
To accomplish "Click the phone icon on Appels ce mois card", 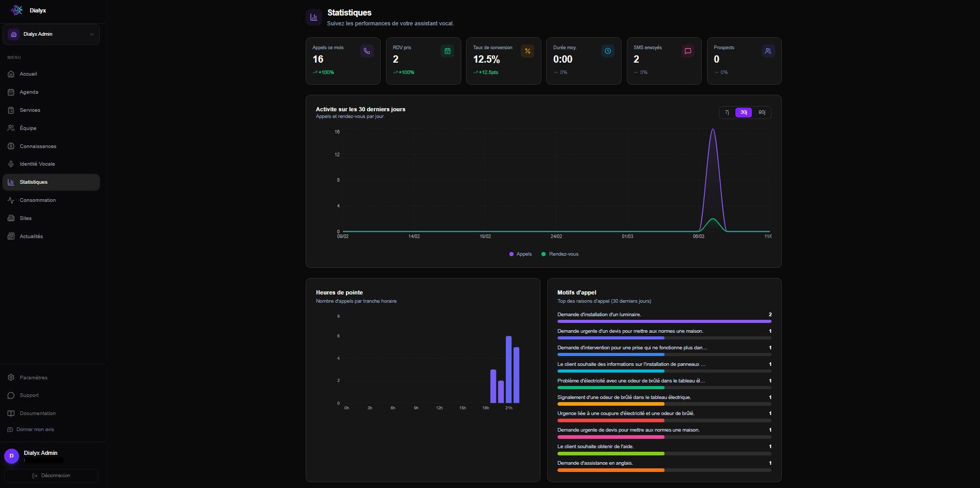I will [x=367, y=51].
